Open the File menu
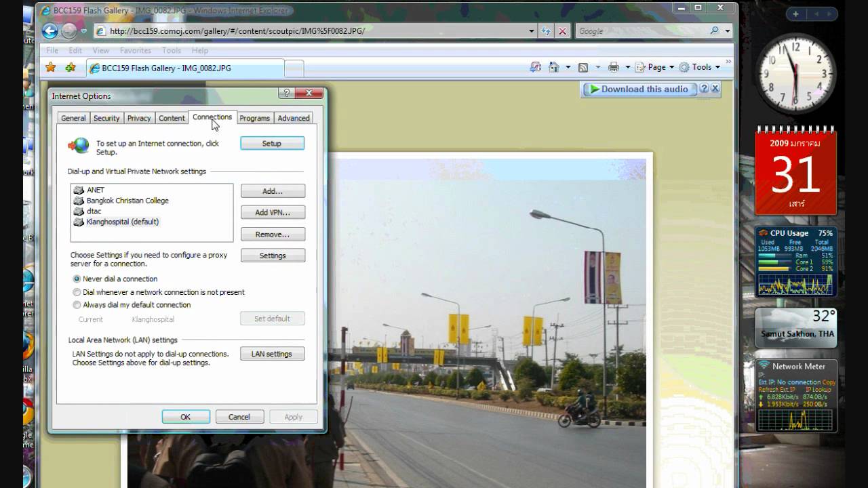The image size is (868, 488). [x=52, y=50]
